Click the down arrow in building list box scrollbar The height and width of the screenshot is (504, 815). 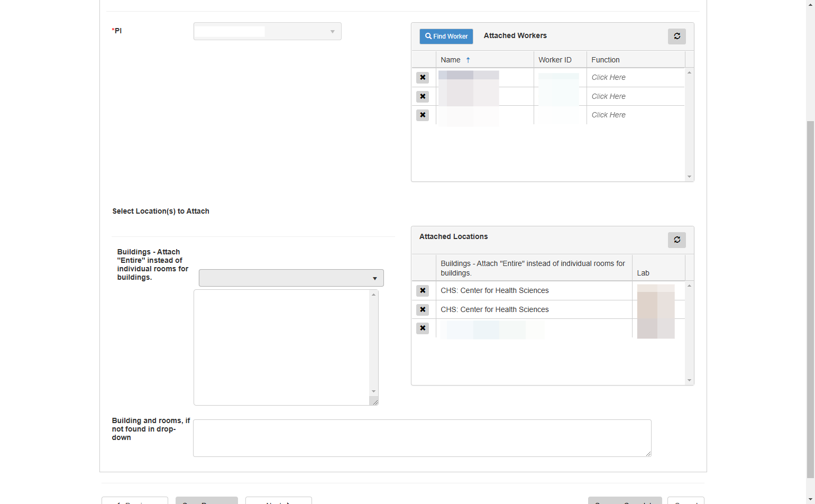[x=373, y=391]
